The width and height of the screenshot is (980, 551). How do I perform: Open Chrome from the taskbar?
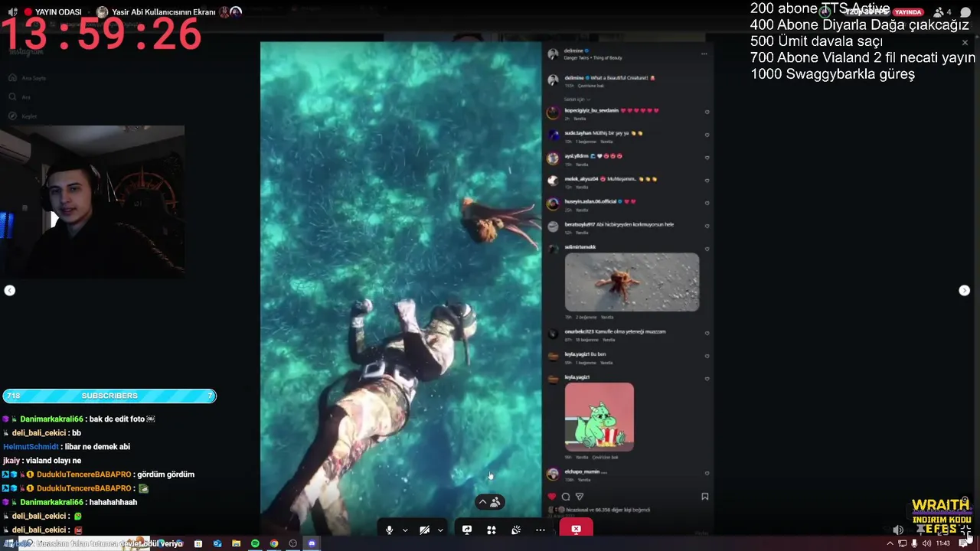(274, 543)
